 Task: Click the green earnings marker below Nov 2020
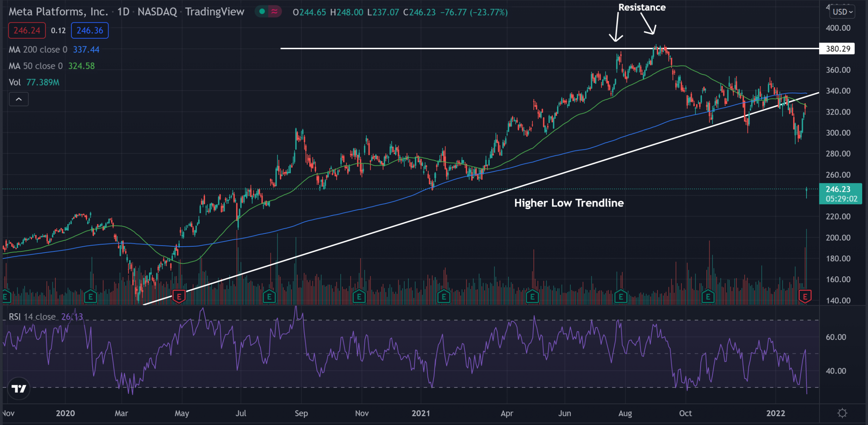(x=359, y=297)
